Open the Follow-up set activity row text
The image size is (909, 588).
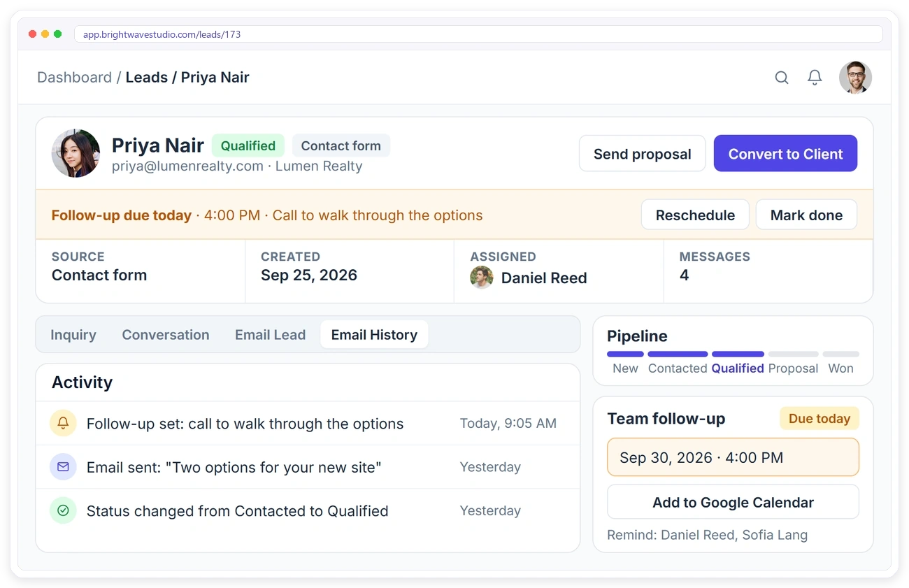245,424
